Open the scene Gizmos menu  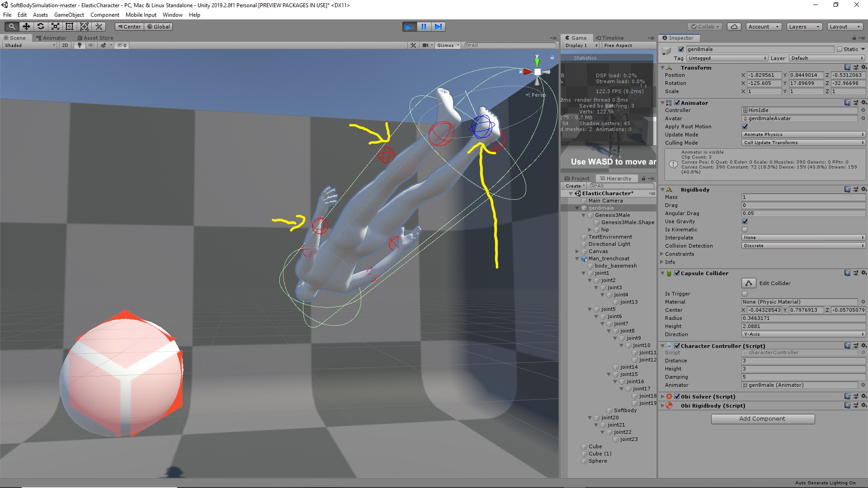coord(447,45)
